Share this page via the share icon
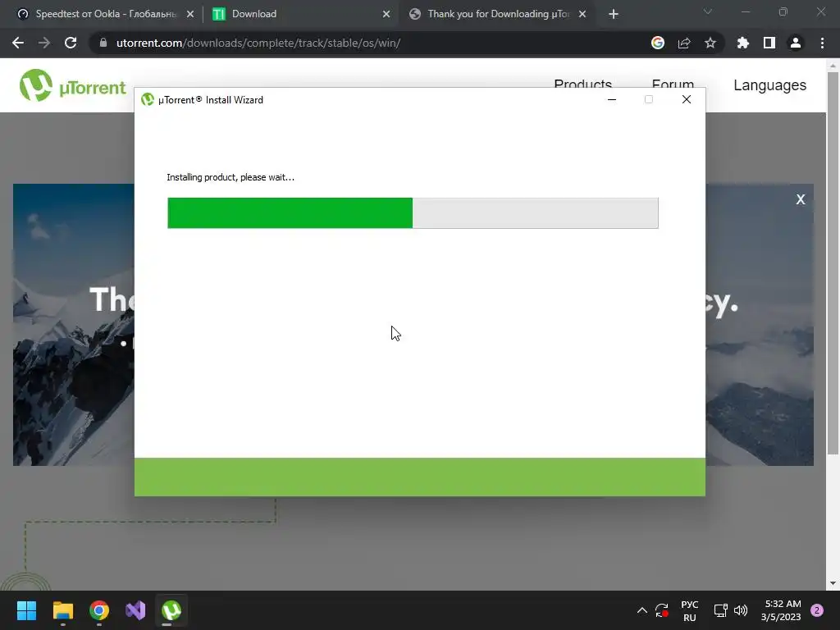 coord(684,43)
